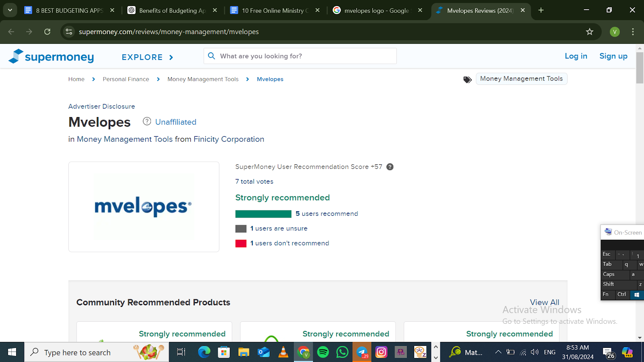This screenshot has height=362, width=644.
Task: Click the Log in link
Action: coord(576,56)
